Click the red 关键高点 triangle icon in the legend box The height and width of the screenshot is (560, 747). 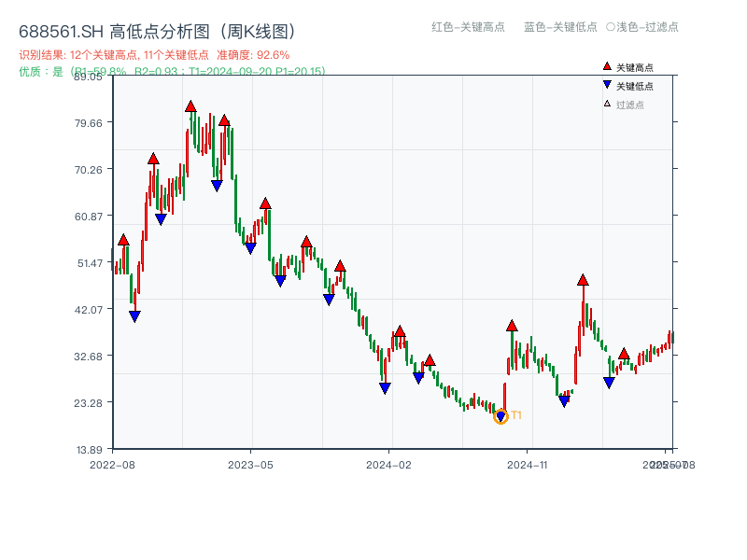click(x=605, y=66)
